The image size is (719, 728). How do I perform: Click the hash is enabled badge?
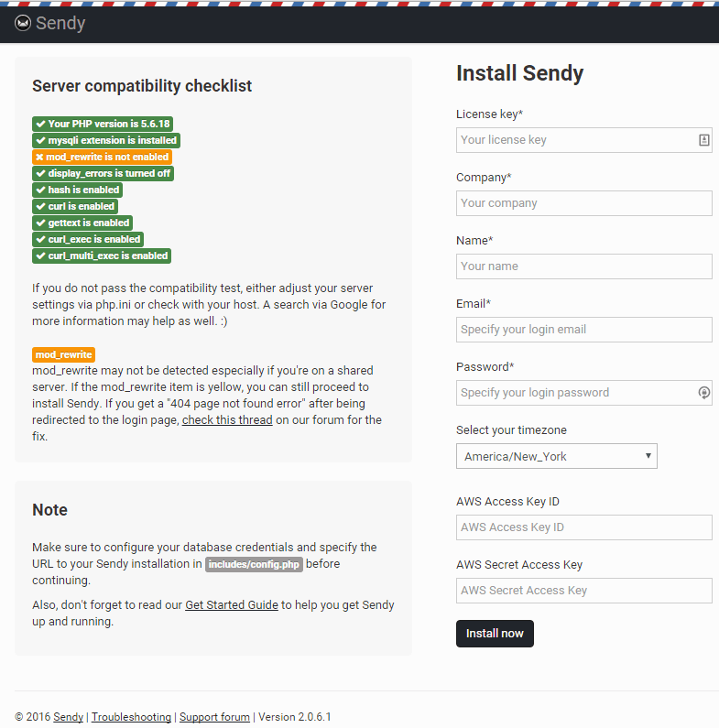pos(77,190)
